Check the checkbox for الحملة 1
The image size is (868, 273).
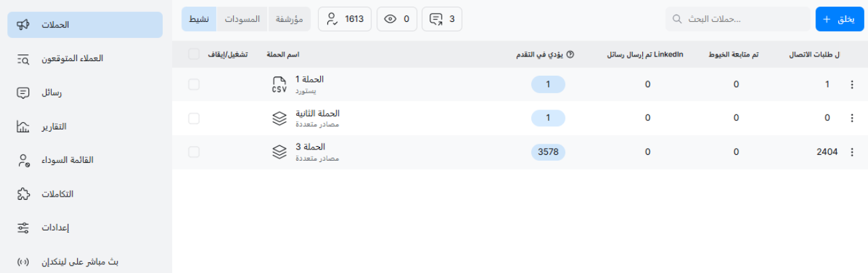coord(194,84)
